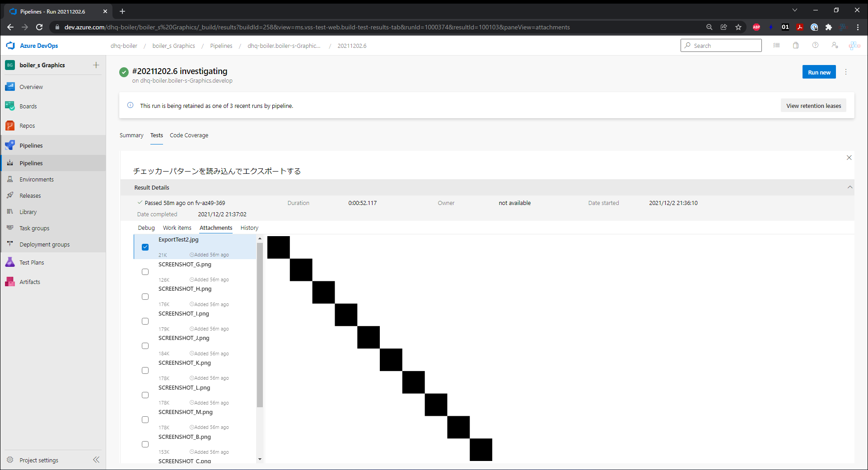Viewport: 868px width, 470px height.
Task: Open the marketplace bag icon
Action: click(x=796, y=46)
